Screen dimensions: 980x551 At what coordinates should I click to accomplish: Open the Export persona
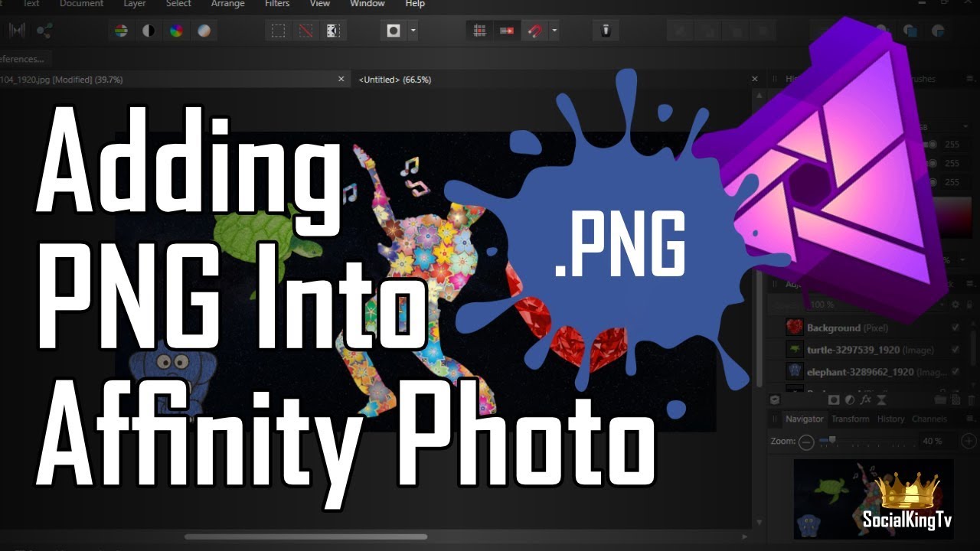click(x=44, y=31)
